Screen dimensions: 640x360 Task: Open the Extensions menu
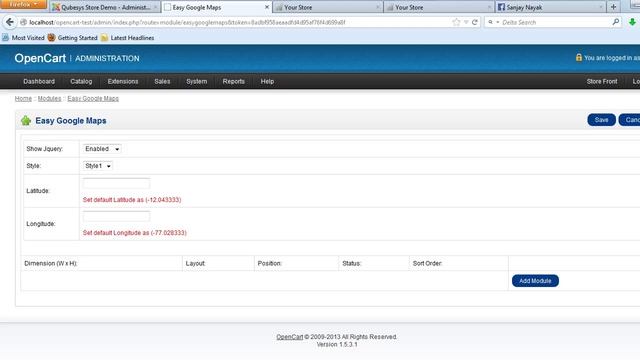pyautogui.click(x=123, y=81)
